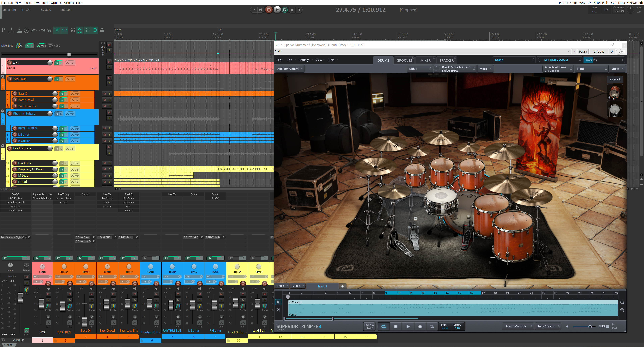
Task: Click the lock icon in toolbar
Action: [102, 31]
